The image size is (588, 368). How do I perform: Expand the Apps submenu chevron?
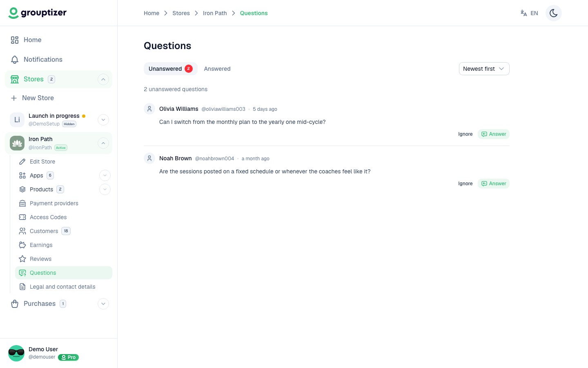(105, 175)
